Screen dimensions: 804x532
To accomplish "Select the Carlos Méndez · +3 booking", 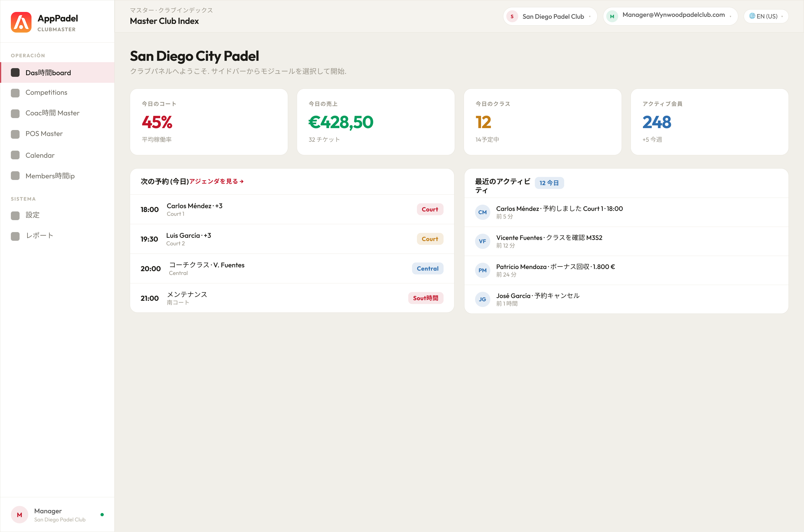I will point(292,209).
